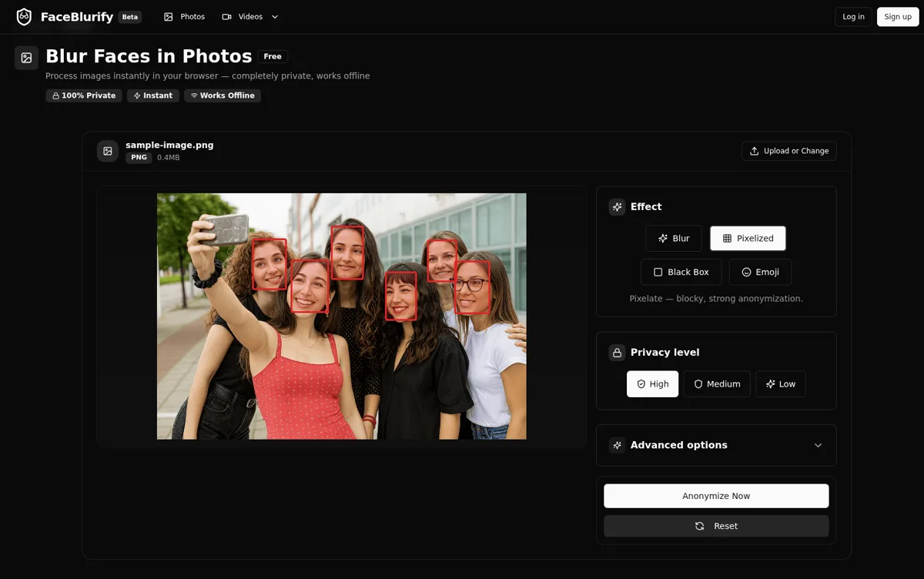Click the FaceBlurify shield logo
The image size is (924, 579).
(x=23, y=16)
